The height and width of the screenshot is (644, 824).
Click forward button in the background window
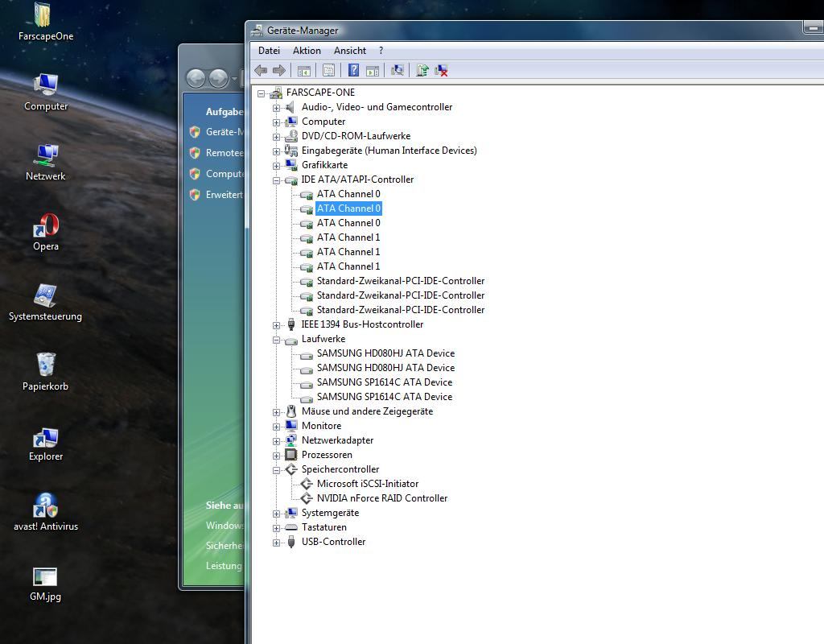point(219,79)
